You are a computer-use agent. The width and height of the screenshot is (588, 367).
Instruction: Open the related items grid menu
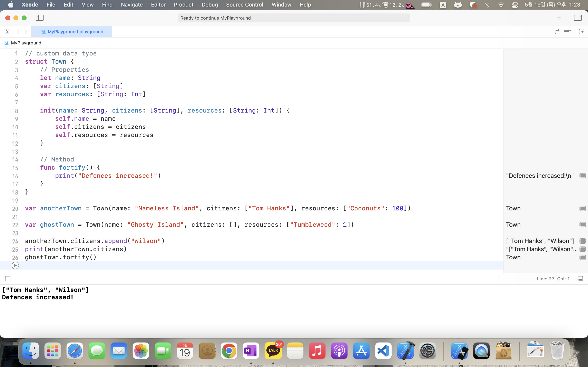(x=6, y=32)
